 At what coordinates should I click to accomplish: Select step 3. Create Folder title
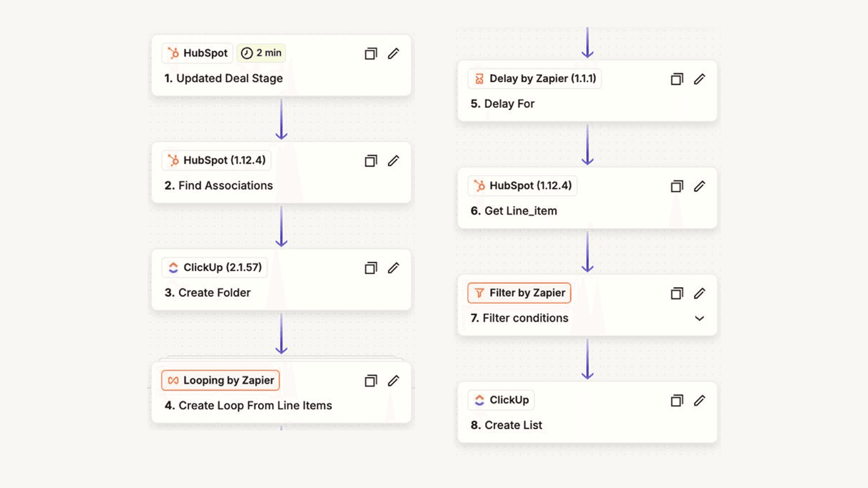(x=207, y=292)
